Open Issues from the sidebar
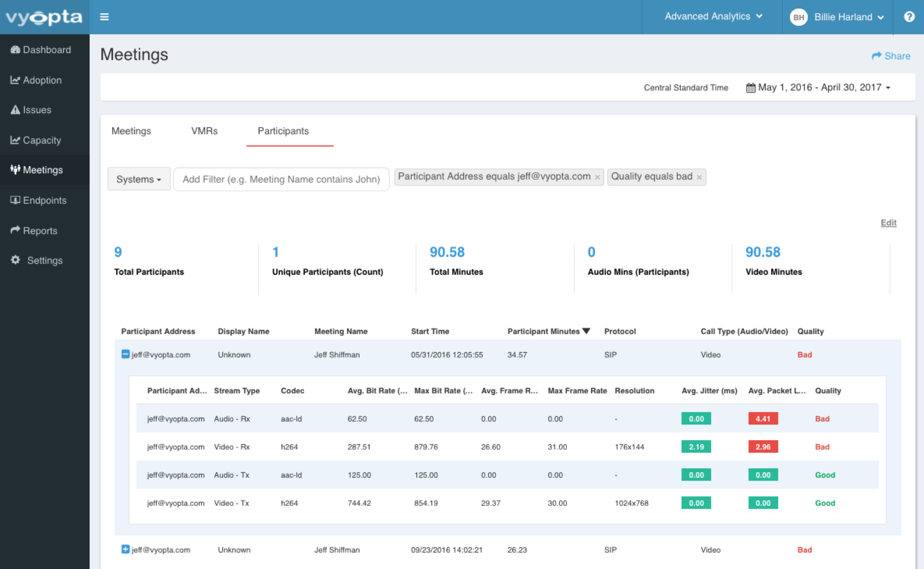924x569 pixels. coord(45,110)
